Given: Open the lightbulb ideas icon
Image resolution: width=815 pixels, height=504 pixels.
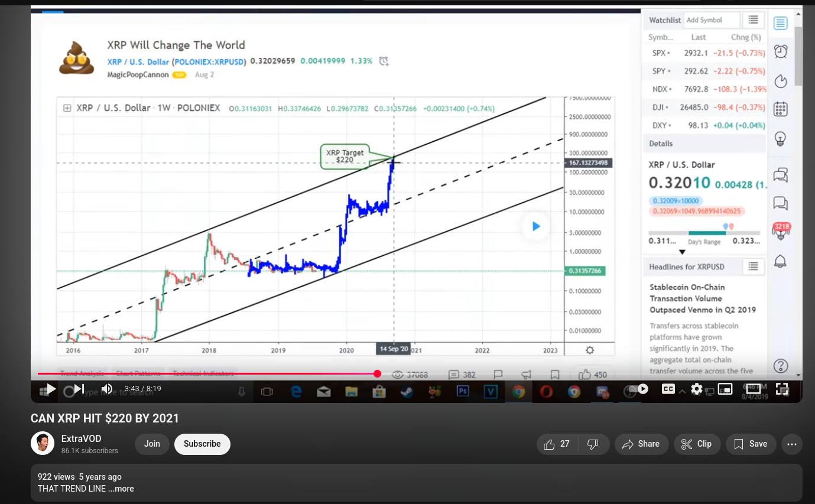Looking at the screenshot, I should 781,139.
